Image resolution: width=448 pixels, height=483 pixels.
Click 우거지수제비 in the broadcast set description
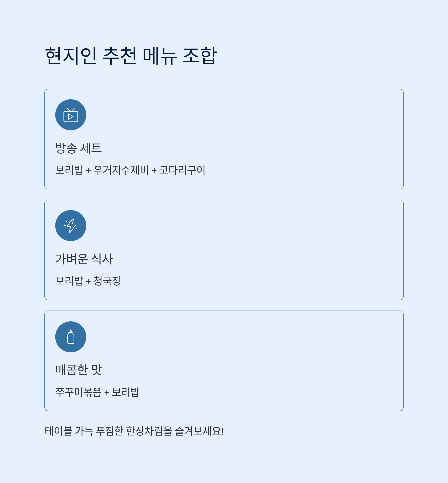pos(121,170)
